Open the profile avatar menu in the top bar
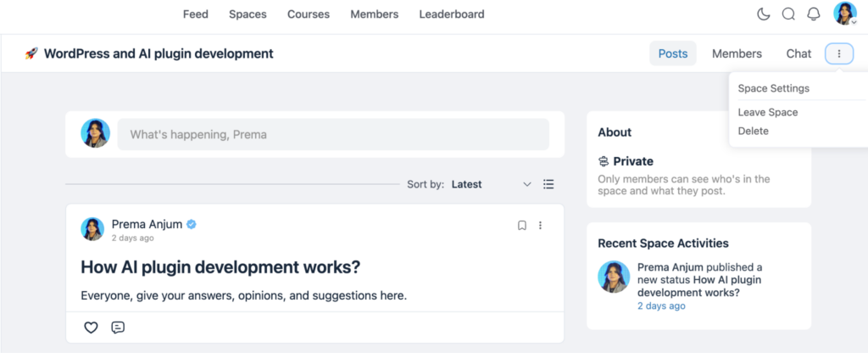The height and width of the screenshot is (353, 868). 845,14
